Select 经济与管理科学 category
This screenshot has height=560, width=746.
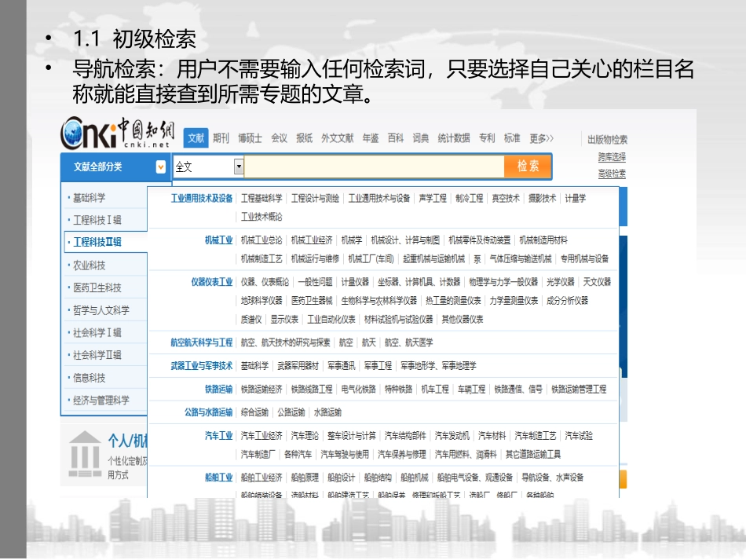point(101,400)
